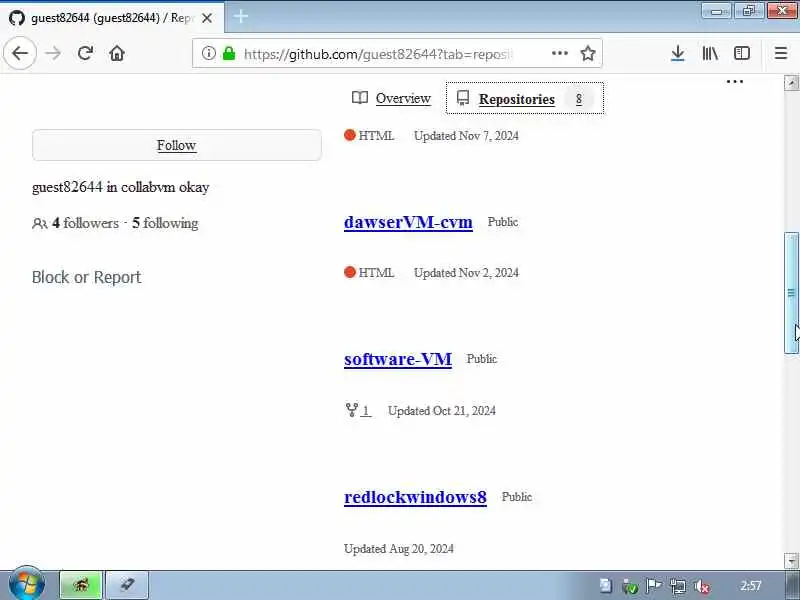Click the followers people icon
This screenshot has width=800, height=600.
pos(40,223)
